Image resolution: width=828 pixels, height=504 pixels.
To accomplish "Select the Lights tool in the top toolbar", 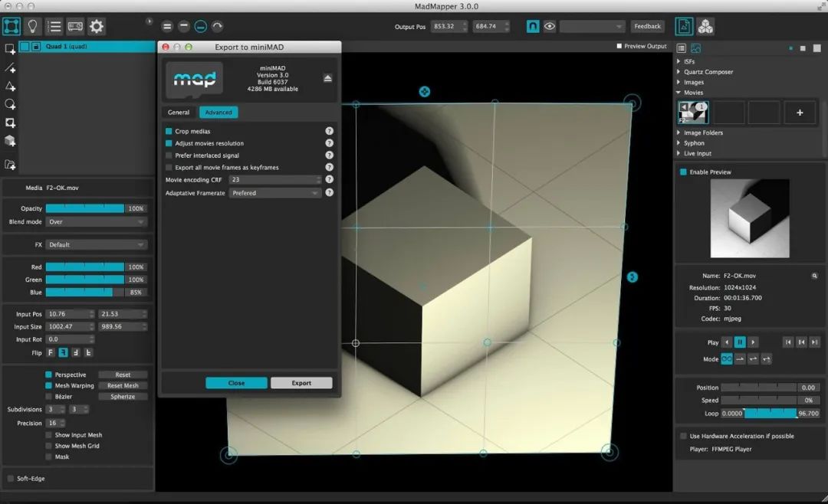I will coord(31,26).
